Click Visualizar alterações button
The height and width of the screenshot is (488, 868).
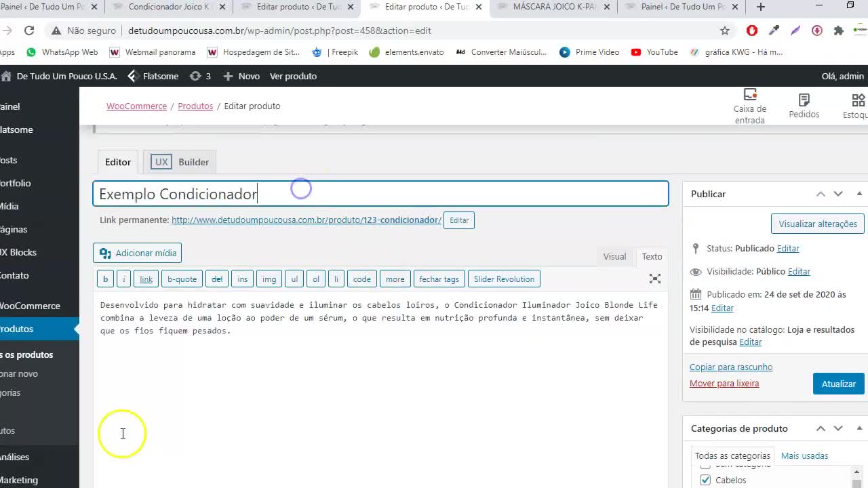click(x=818, y=224)
